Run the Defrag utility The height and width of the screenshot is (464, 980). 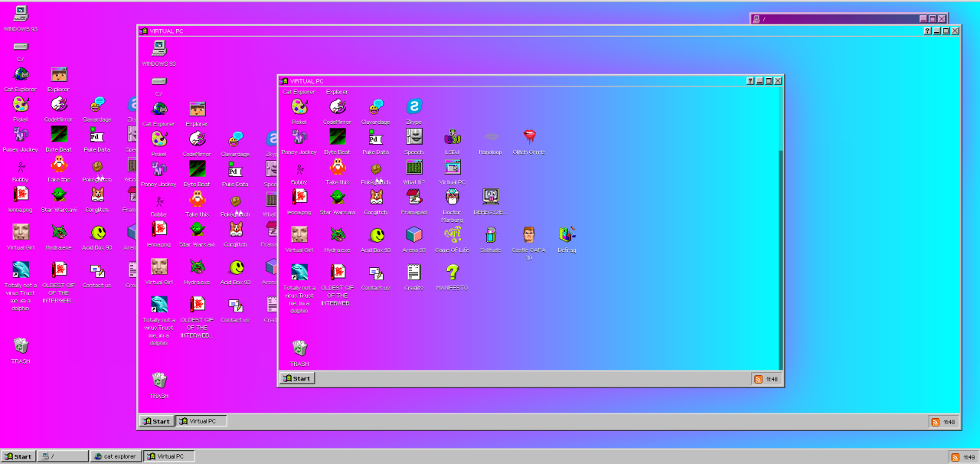pos(566,234)
